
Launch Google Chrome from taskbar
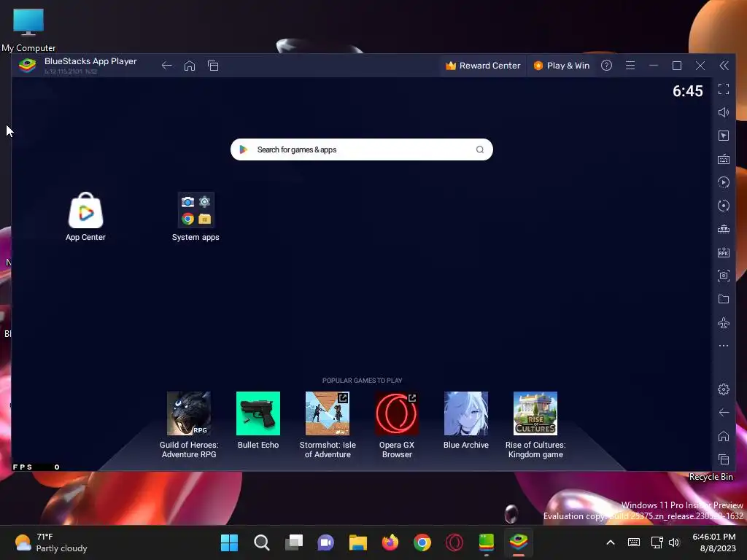[x=422, y=542]
